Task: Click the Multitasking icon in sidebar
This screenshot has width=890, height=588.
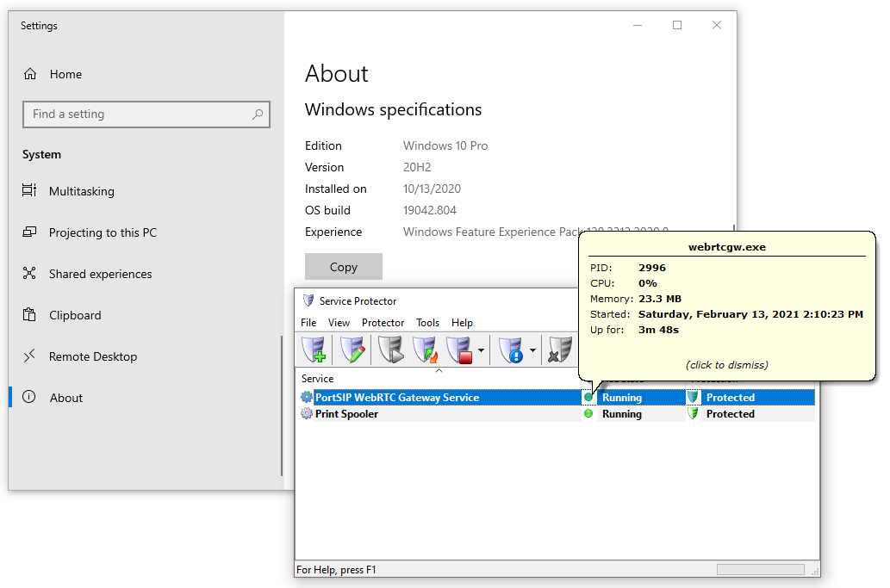Action: tap(29, 190)
